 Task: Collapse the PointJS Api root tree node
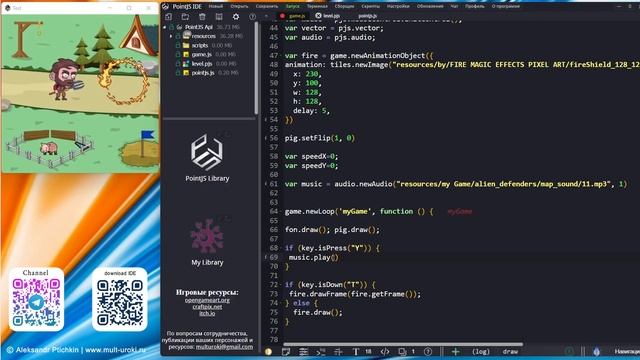pyautogui.click(x=165, y=27)
